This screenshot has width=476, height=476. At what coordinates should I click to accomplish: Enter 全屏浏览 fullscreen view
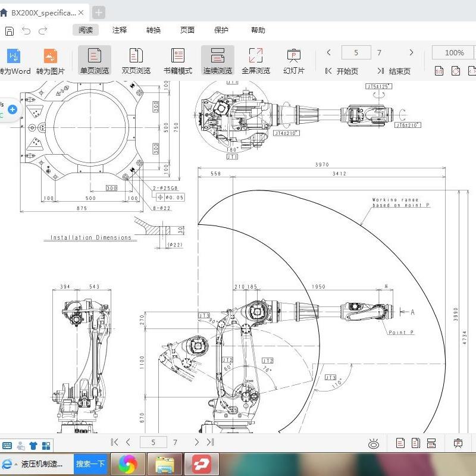click(256, 61)
